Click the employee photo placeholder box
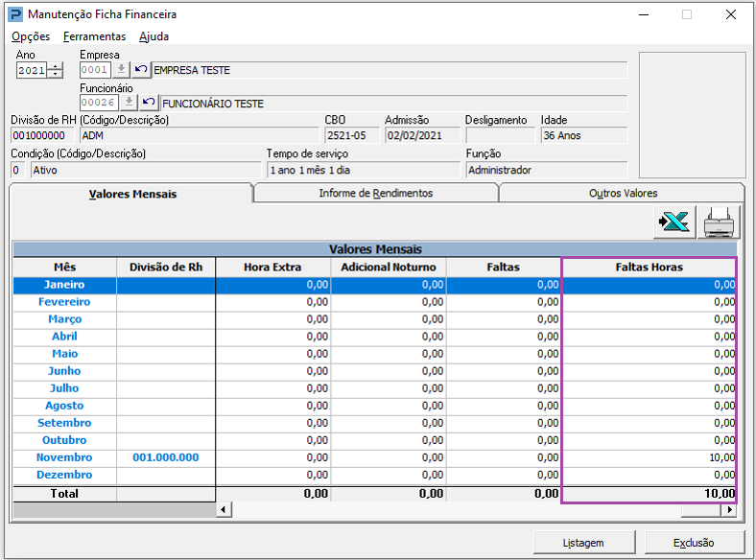756x560 pixels. pos(693,115)
